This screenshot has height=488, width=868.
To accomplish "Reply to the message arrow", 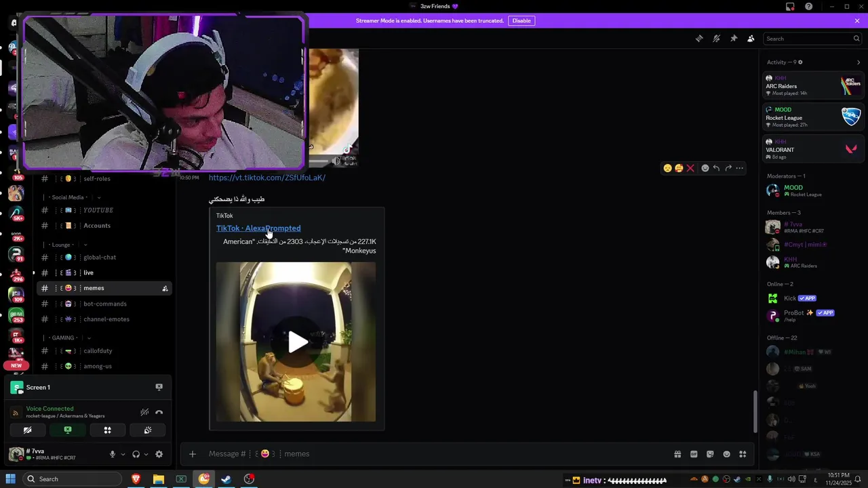I will (716, 168).
